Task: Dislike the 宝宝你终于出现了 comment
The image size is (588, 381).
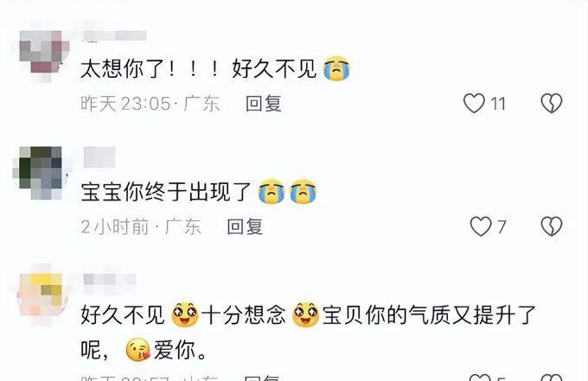Action: (x=552, y=226)
